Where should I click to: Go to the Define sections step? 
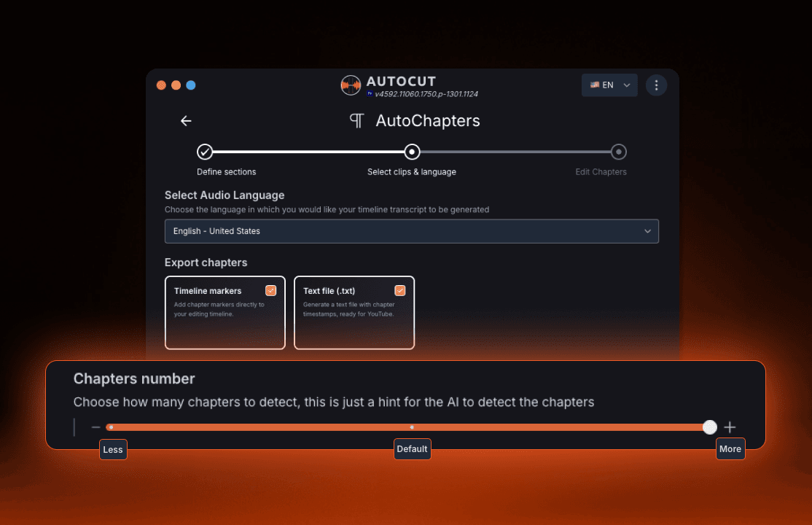tap(205, 152)
